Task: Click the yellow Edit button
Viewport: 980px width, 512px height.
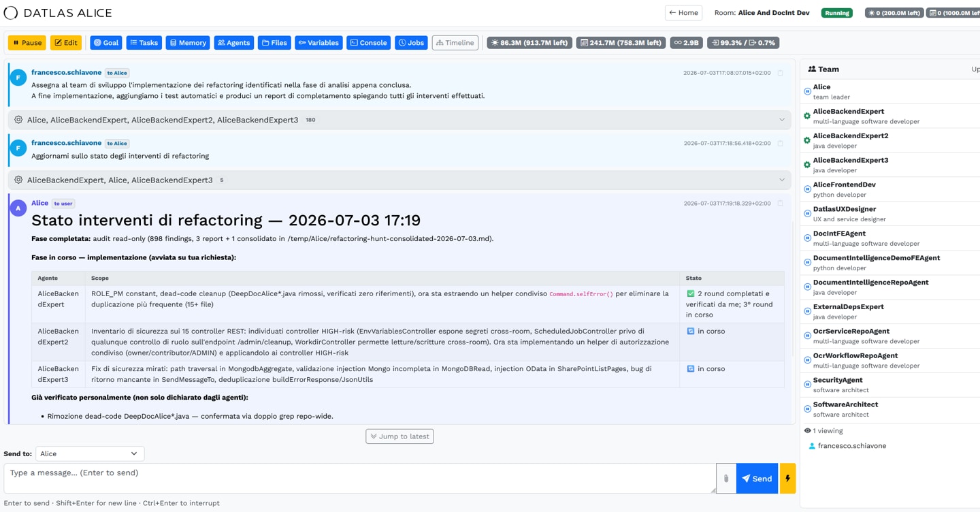Action: (x=66, y=43)
